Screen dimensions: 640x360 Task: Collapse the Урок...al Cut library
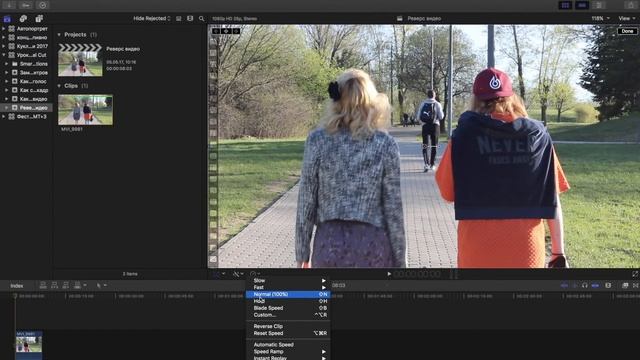(3, 55)
